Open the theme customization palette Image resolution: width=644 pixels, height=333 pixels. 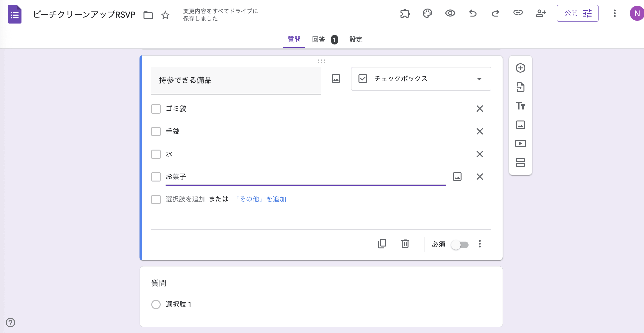427,13
